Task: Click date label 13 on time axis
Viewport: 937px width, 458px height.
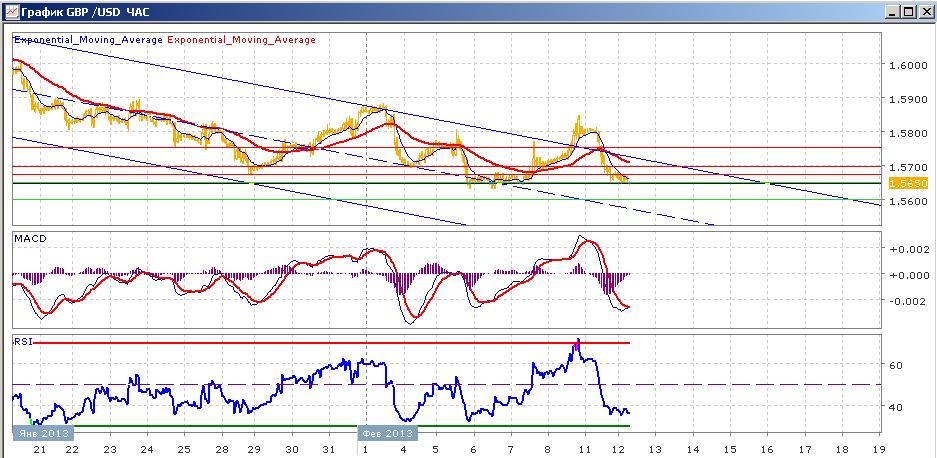Action: 656,449
